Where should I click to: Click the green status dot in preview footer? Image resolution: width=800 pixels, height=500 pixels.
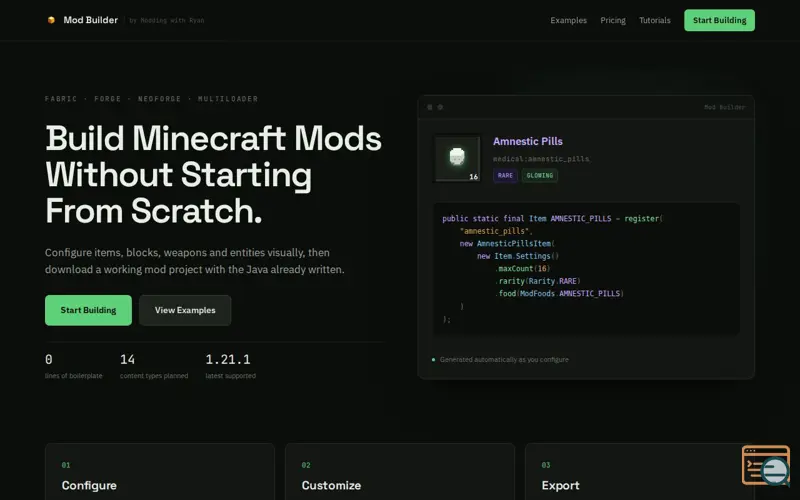(434, 360)
